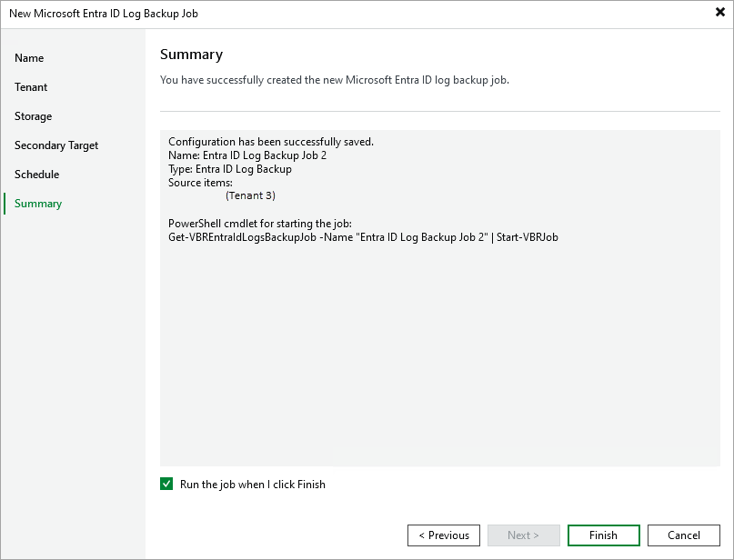Cancel the backup job wizard
This screenshot has width=734, height=560.
[x=683, y=535]
